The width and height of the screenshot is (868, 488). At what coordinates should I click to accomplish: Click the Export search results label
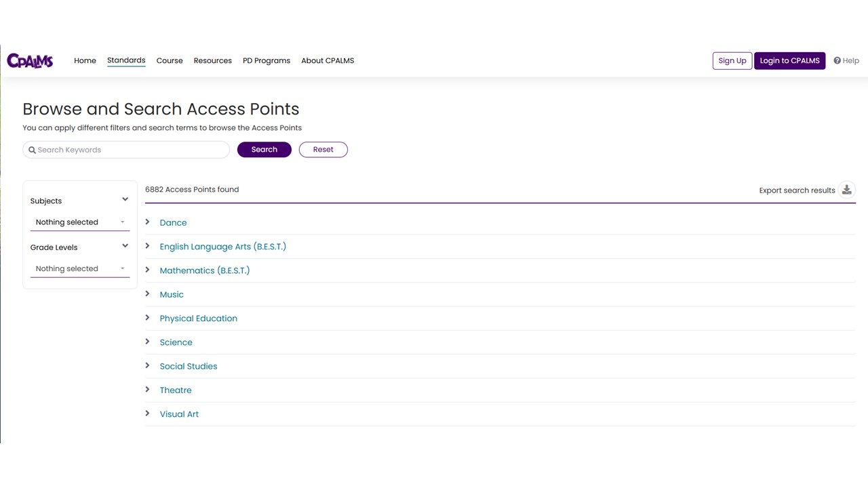[x=797, y=190]
